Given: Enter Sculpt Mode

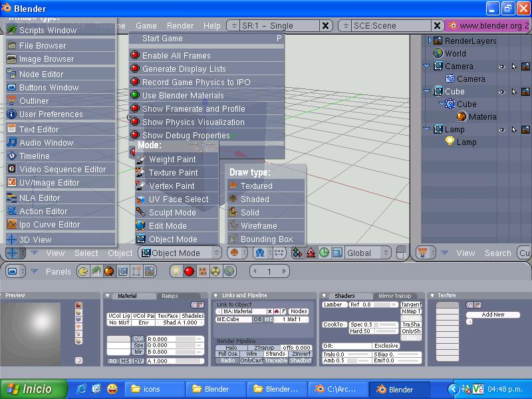Looking at the screenshot, I should click(x=176, y=212).
